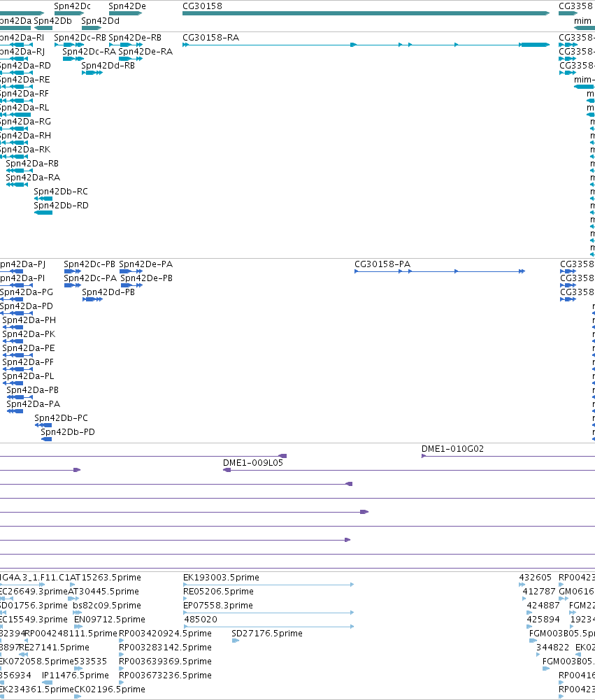Click the IP11476.5prime EST label

(x=76, y=676)
